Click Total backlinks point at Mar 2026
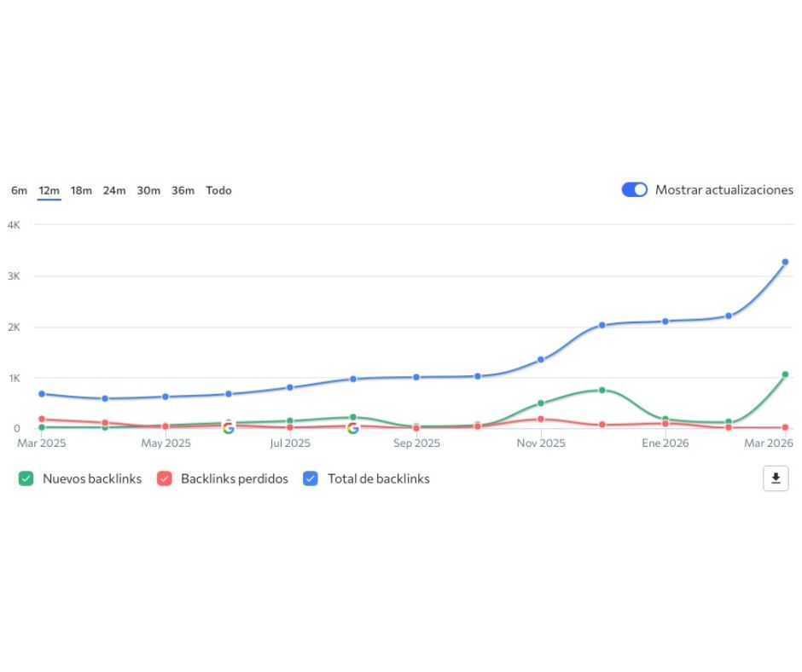The height and width of the screenshot is (672, 802). pyautogui.click(x=785, y=262)
